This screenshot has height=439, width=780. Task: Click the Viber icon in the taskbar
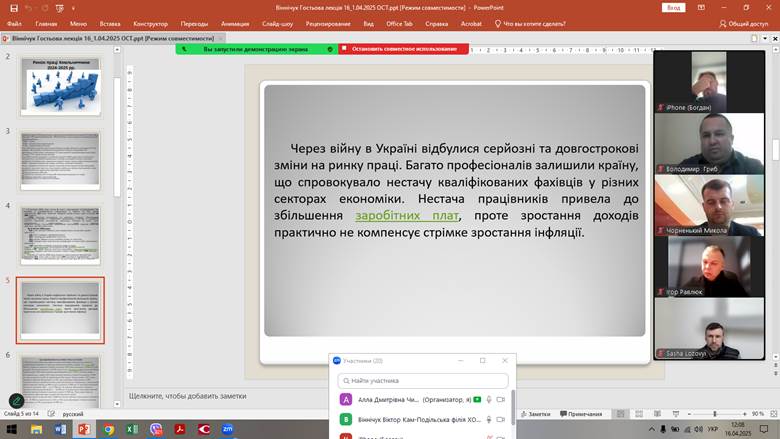pyautogui.click(x=156, y=429)
